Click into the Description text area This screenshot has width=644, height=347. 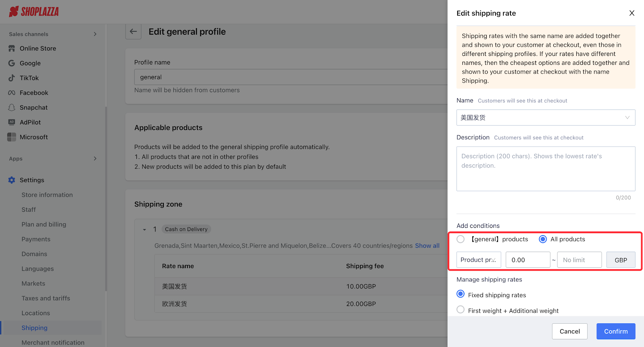click(545, 169)
